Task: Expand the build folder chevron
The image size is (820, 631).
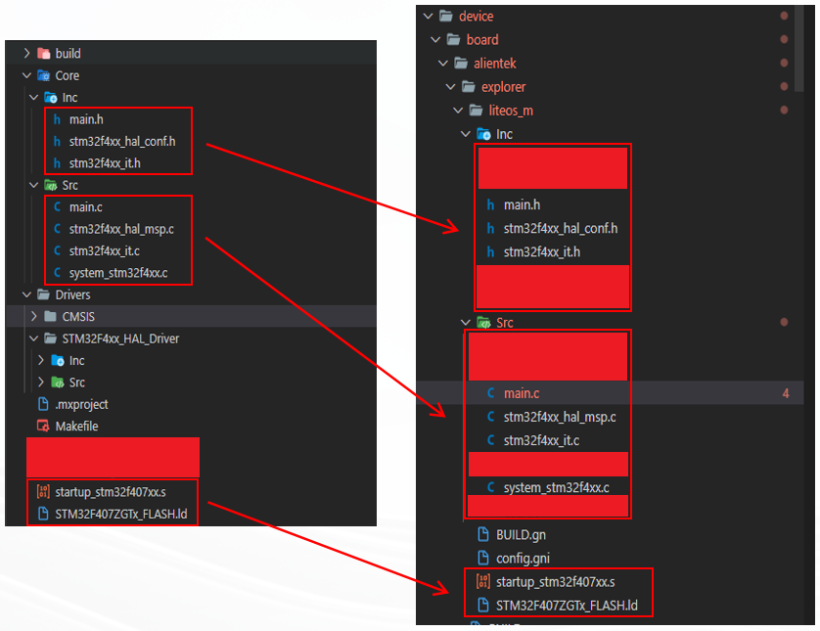Action: click(27, 54)
